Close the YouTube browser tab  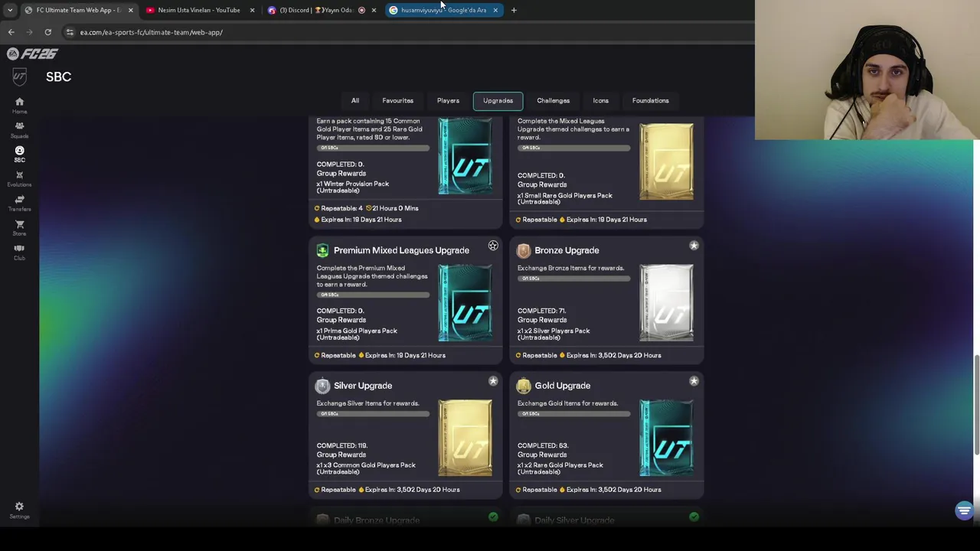252,10
